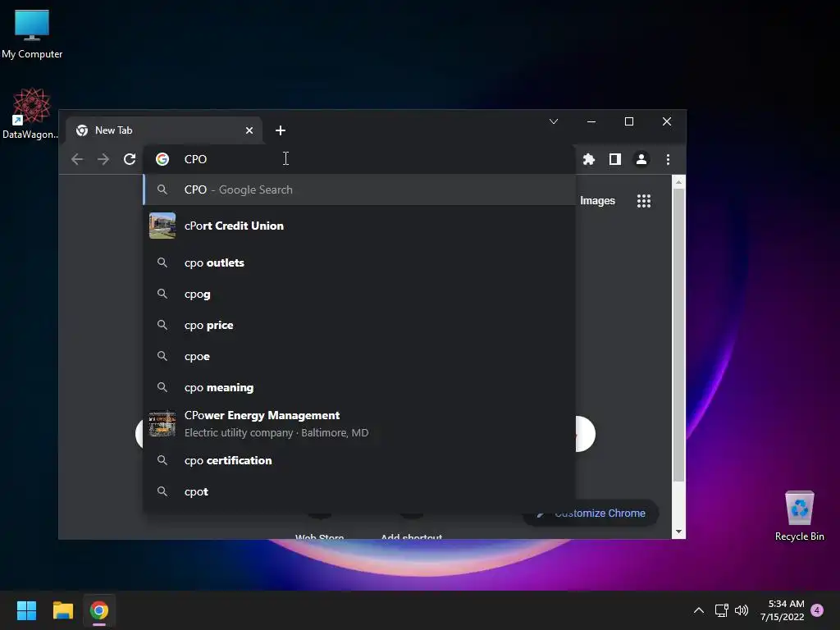
Task: Select CPower Energy Management suggestion
Action: point(359,424)
